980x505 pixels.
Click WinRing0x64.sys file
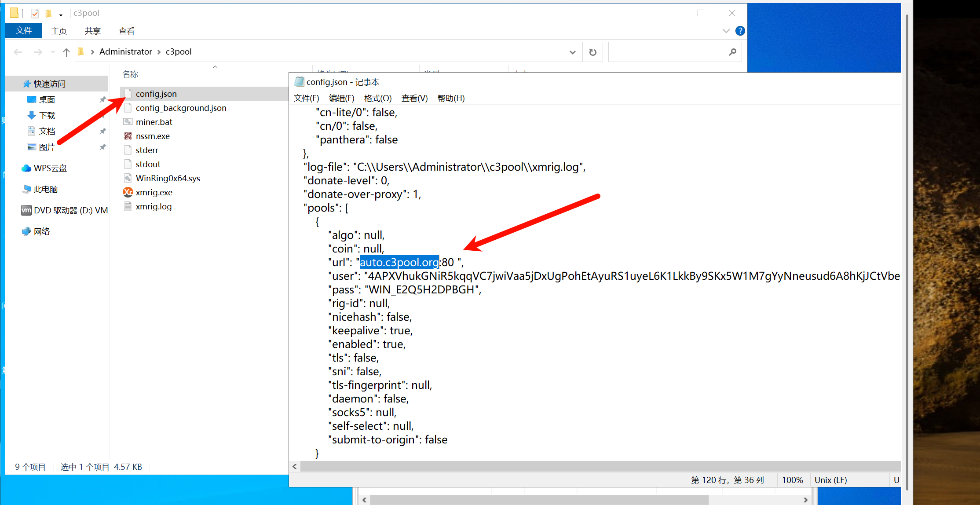pos(168,178)
